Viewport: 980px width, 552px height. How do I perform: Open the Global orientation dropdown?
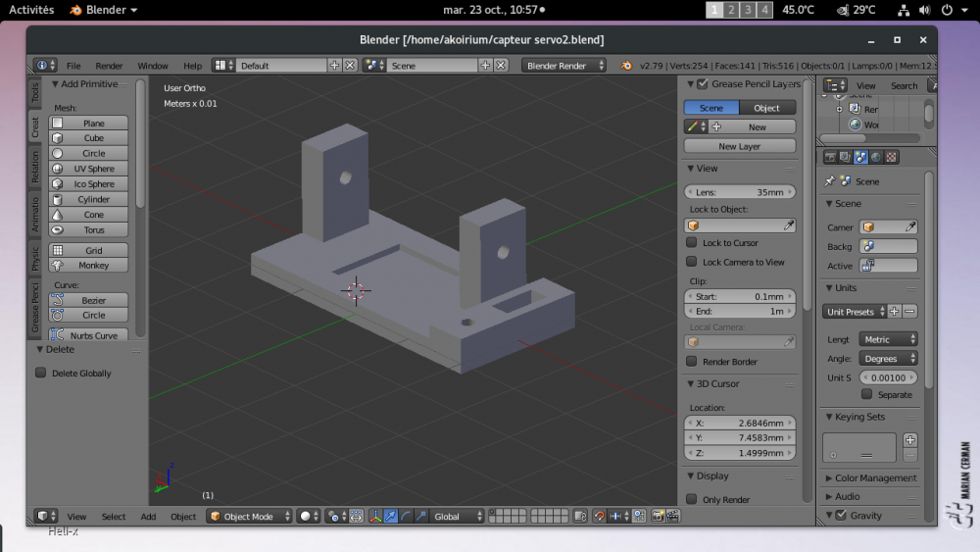[458, 517]
